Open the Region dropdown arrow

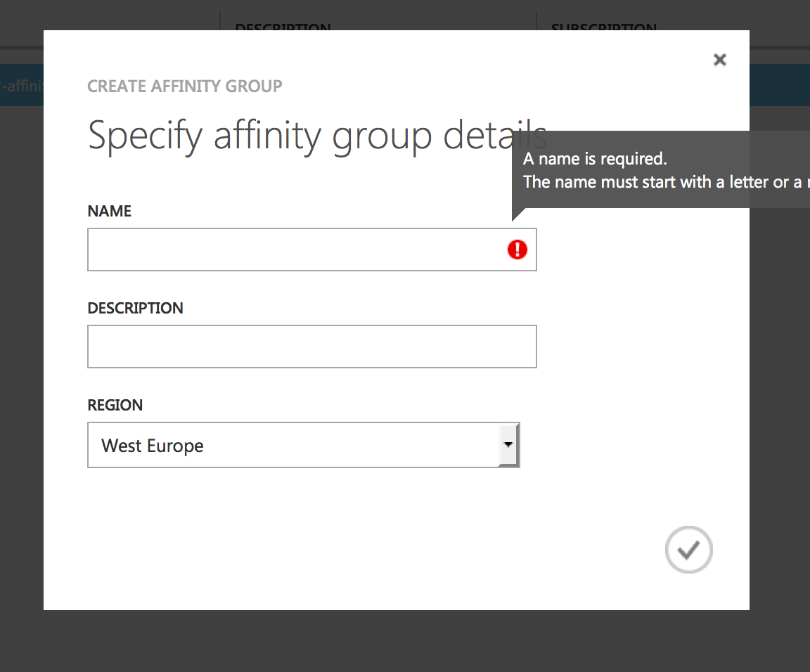pos(508,445)
